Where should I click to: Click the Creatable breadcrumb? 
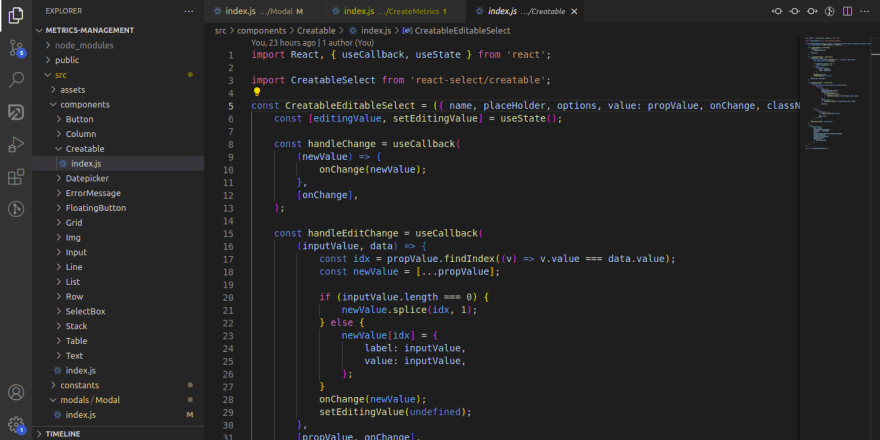317,31
